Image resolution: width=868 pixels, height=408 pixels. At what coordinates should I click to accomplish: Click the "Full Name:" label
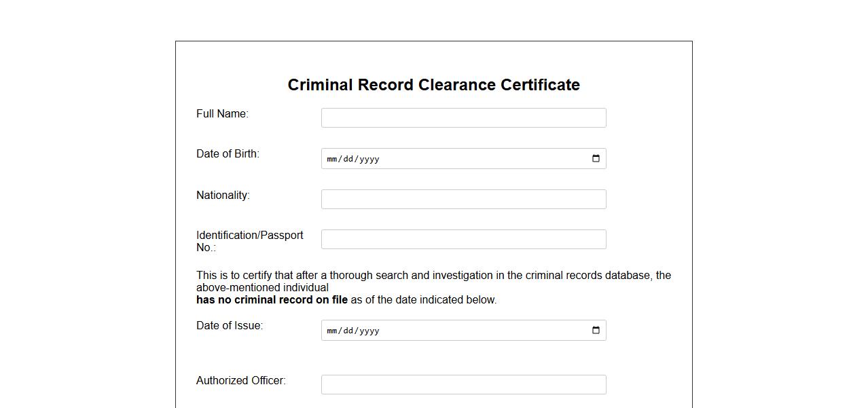222,114
